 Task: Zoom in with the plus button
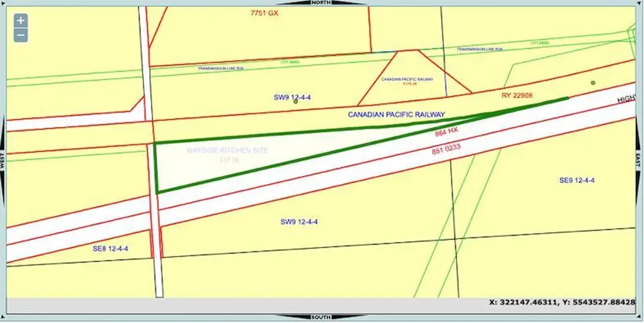point(21,20)
